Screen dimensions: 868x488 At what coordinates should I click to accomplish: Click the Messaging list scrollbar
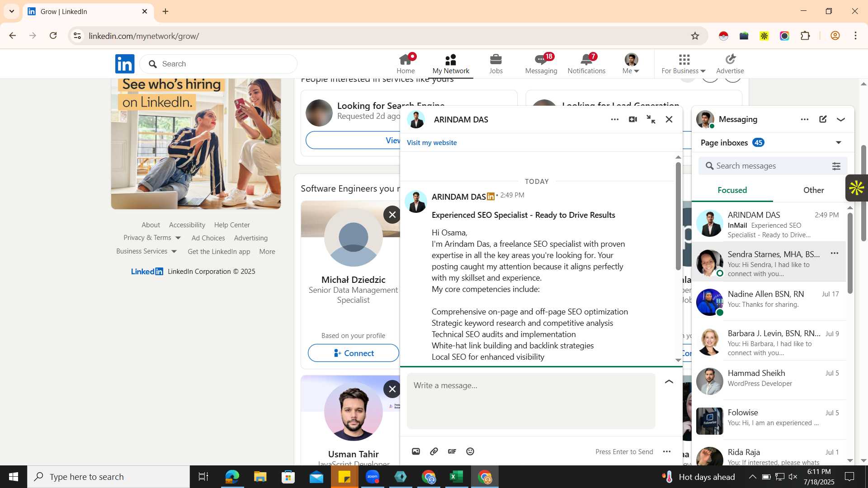[850, 253]
